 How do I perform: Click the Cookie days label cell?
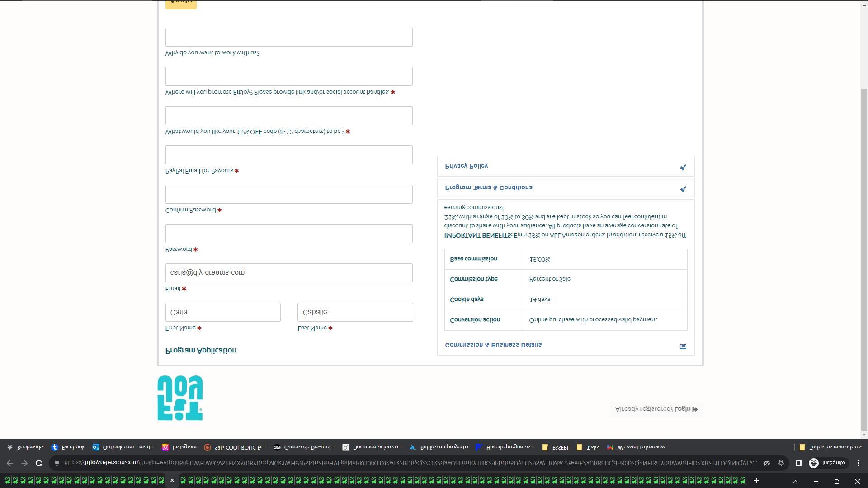pos(484,300)
